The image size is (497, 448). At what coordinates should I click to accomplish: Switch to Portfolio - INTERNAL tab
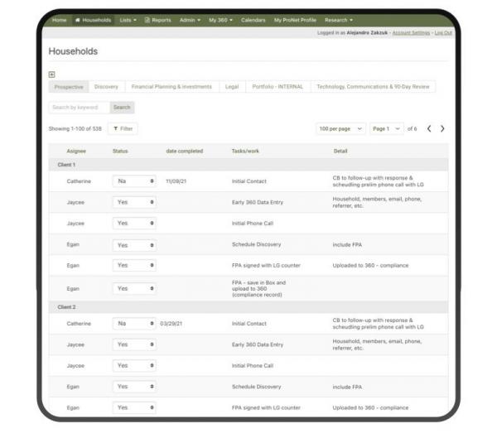[x=277, y=87]
